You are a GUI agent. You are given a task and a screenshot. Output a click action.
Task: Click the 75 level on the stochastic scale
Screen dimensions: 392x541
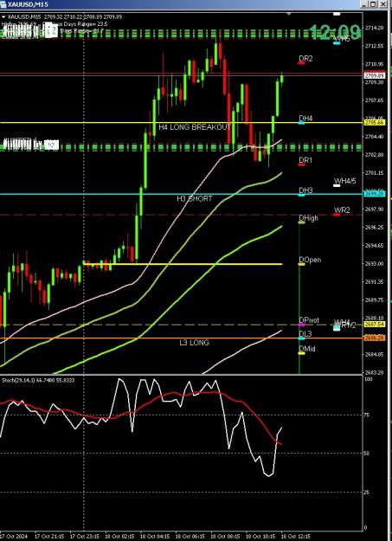click(x=368, y=415)
